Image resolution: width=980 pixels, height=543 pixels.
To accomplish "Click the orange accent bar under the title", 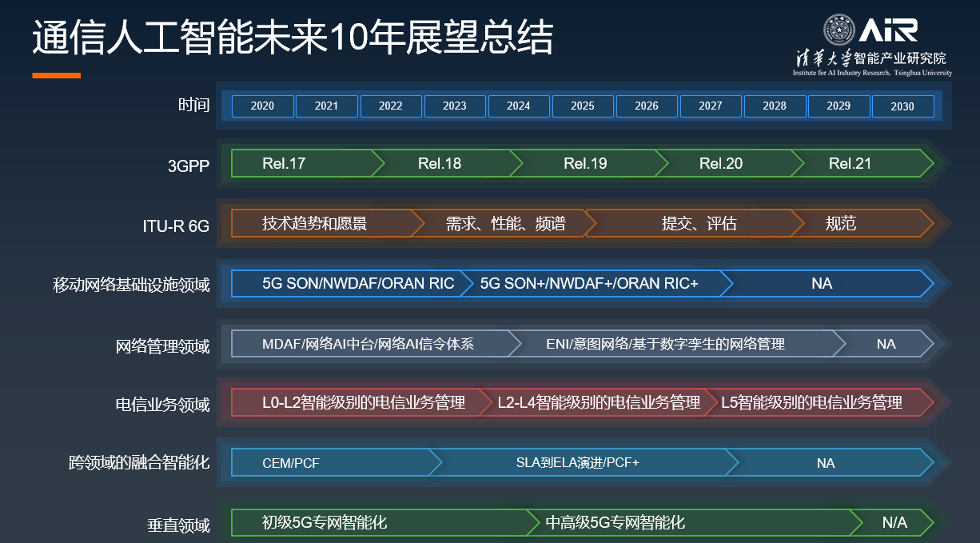I will (56, 75).
